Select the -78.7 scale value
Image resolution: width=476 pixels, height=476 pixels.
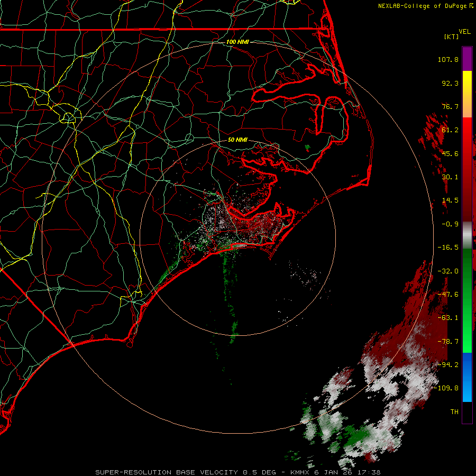(448, 342)
